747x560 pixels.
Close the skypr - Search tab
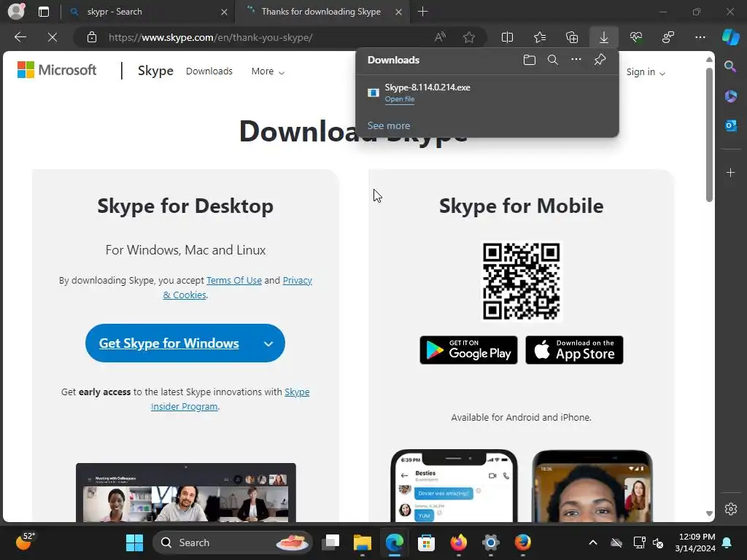(224, 12)
